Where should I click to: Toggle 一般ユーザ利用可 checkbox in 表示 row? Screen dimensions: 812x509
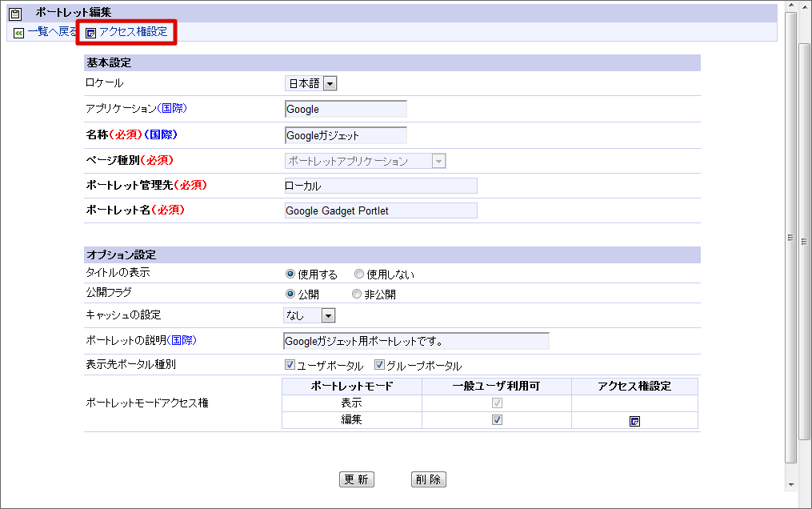(x=497, y=403)
